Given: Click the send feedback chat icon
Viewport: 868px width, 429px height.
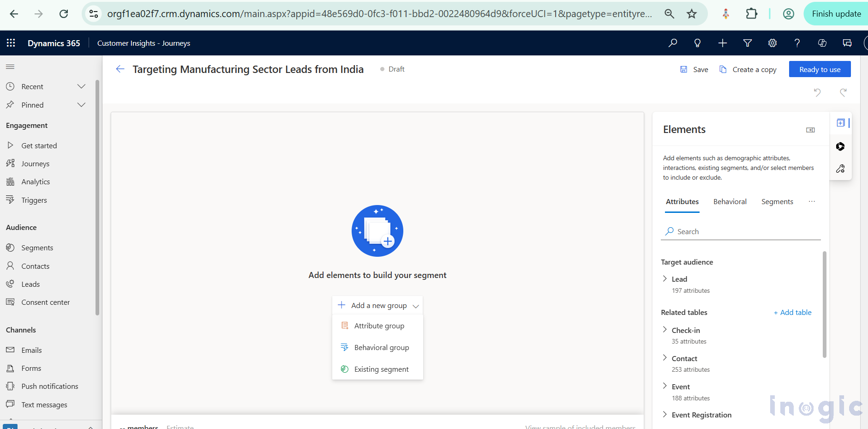Looking at the screenshot, I should (846, 43).
